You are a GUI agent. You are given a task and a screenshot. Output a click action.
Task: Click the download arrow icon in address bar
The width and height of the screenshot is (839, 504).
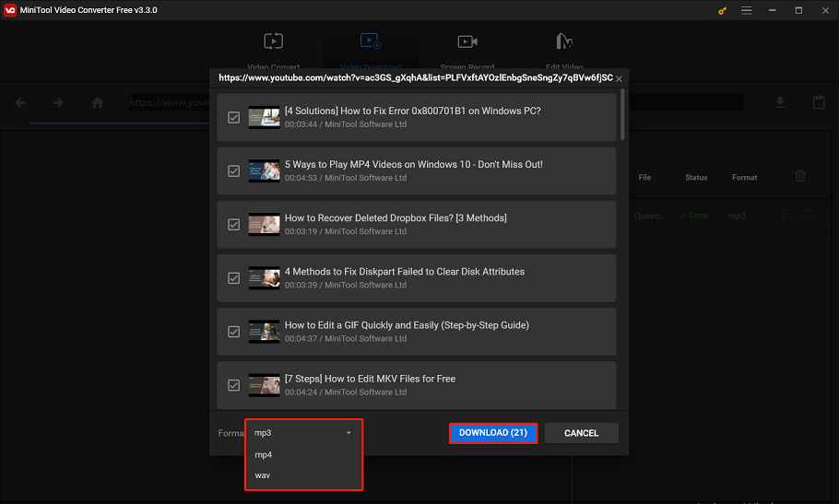[x=780, y=102]
